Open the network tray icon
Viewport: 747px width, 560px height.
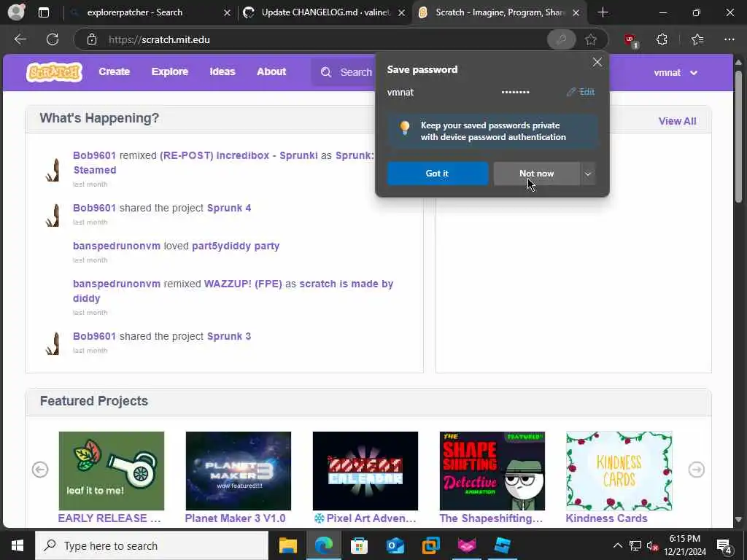(635, 545)
